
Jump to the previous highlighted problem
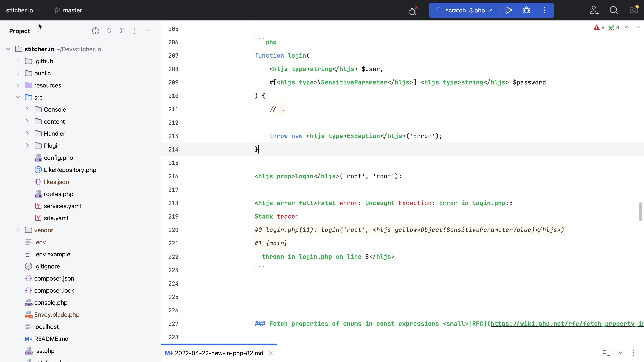(627, 27)
